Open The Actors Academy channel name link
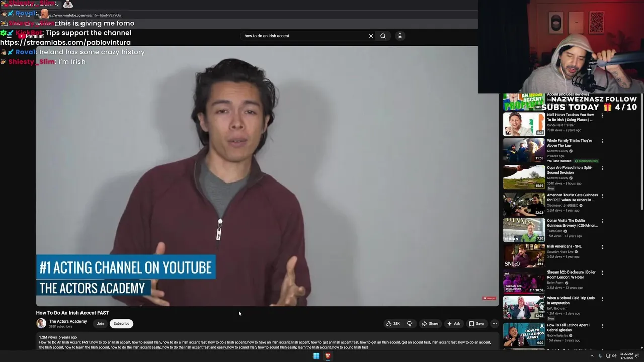Viewport: 644px width, 362px height. pyautogui.click(x=68, y=321)
